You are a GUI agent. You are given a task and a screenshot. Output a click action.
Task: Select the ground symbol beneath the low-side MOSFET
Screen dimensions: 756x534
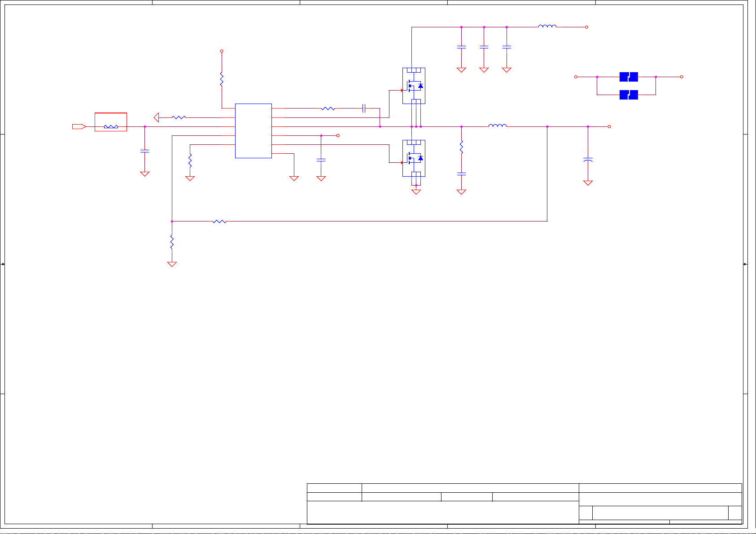pyautogui.click(x=416, y=192)
